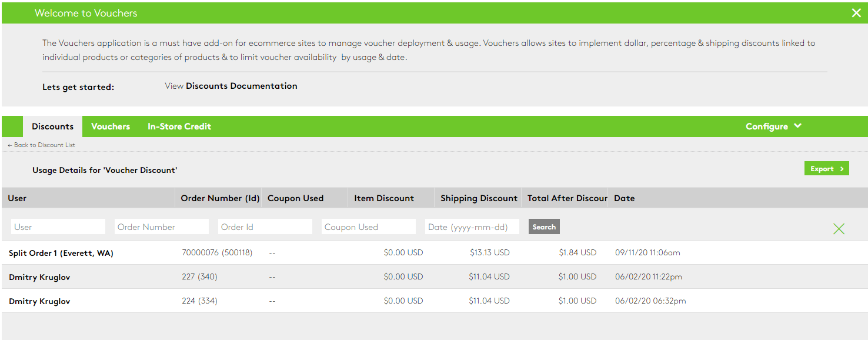868x340 pixels.
Task: Select the Discounts tab
Action: 52,126
